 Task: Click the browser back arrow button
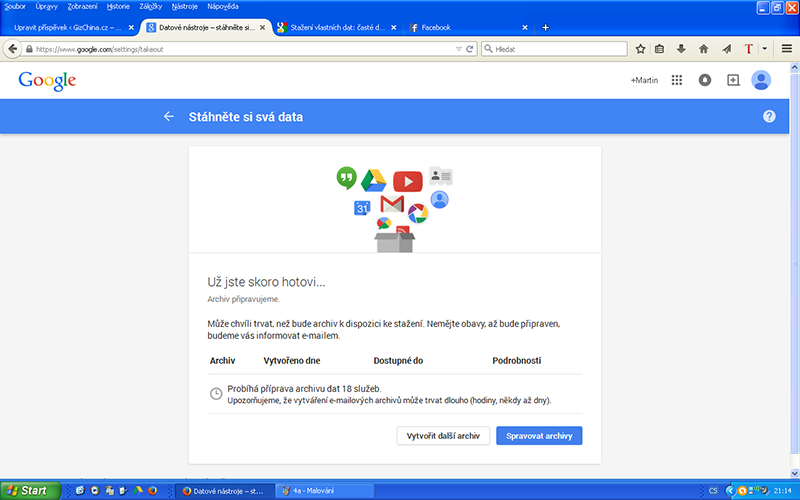pos(12,49)
